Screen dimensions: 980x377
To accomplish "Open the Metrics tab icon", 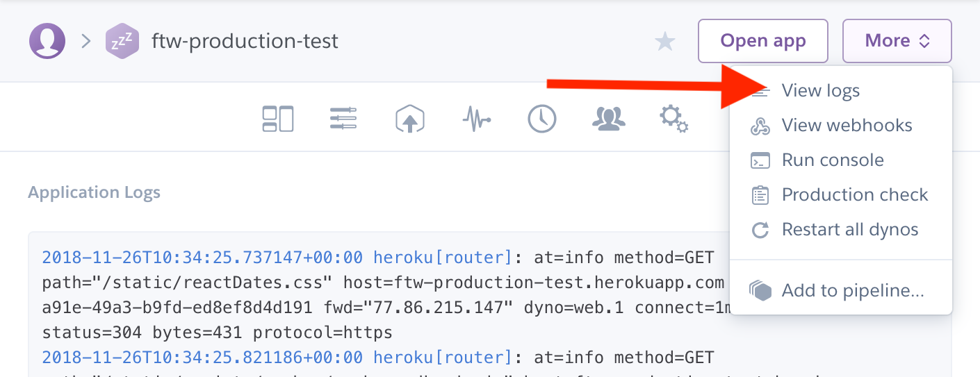I will [476, 119].
